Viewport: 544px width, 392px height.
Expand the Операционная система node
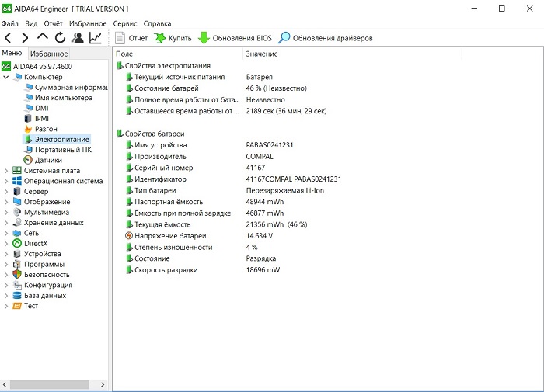[6, 181]
